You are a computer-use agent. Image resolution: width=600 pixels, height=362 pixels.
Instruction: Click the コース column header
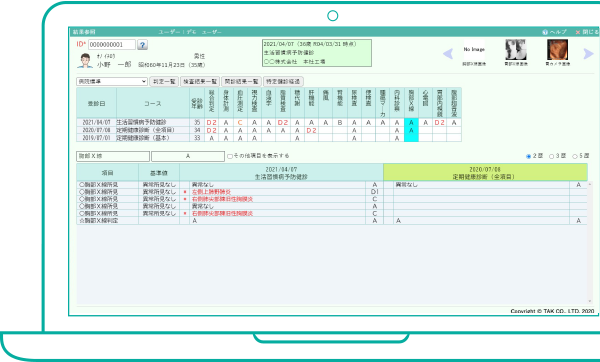(153, 103)
